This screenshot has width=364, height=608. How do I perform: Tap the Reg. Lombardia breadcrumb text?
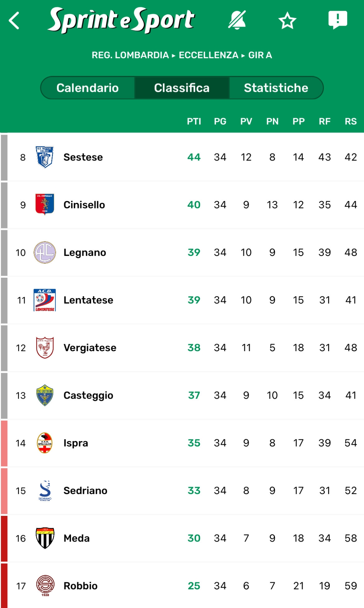click(x=130, y=55)
